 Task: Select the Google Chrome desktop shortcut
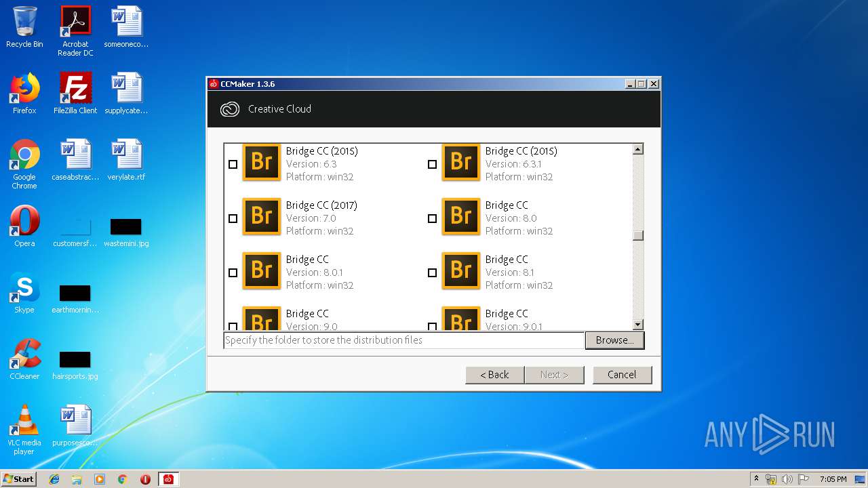coord(24,164)
